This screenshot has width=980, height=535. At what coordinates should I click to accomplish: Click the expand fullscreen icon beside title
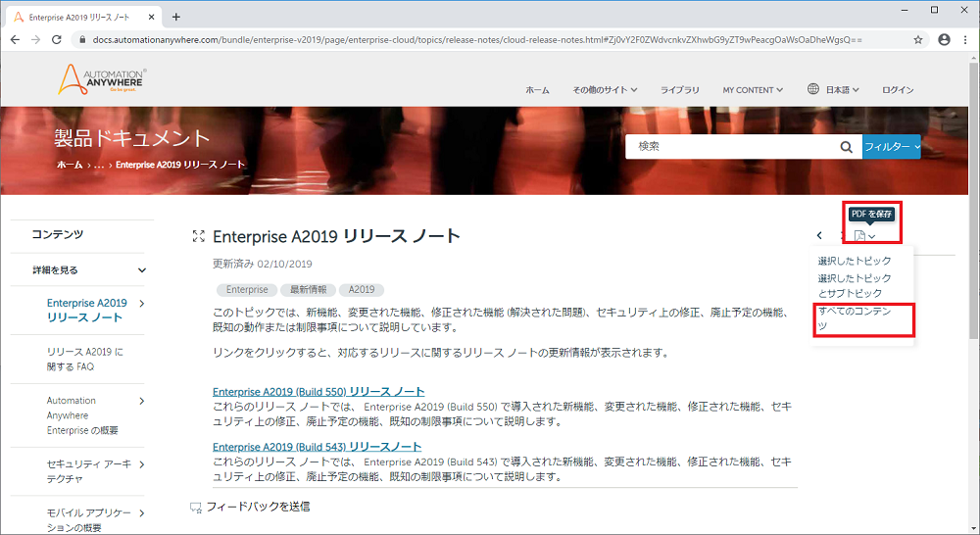tap(198, 235)
